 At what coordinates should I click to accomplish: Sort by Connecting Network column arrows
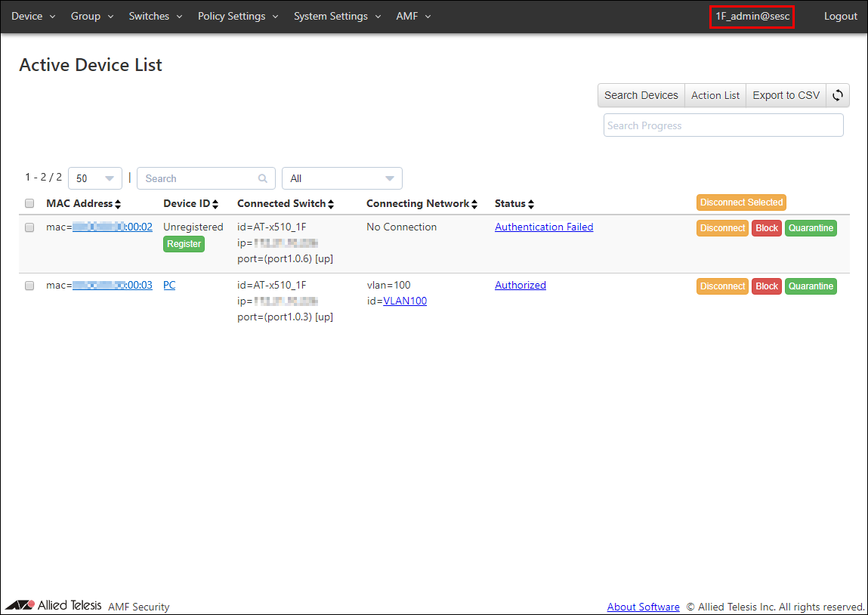475,204
